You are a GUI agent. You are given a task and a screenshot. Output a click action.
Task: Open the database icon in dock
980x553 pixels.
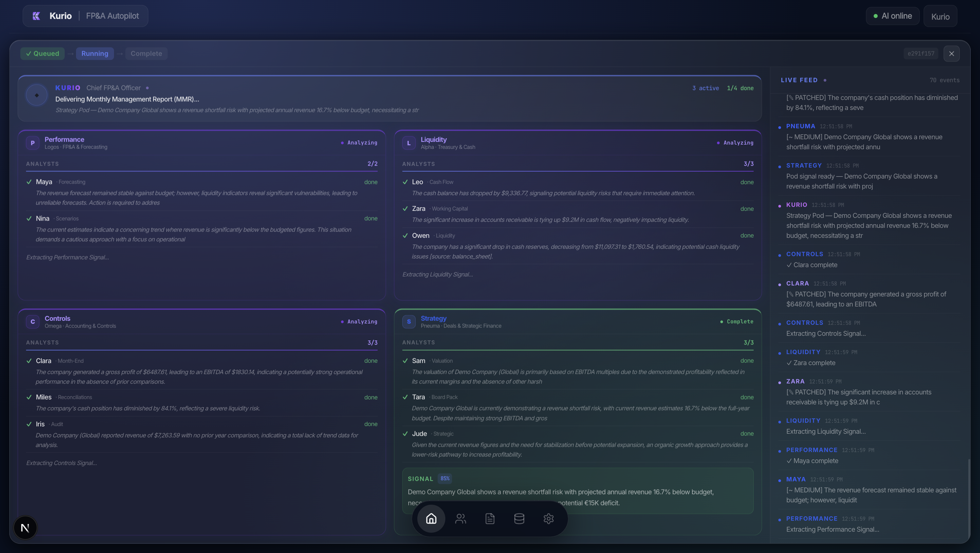coord(519,518)
